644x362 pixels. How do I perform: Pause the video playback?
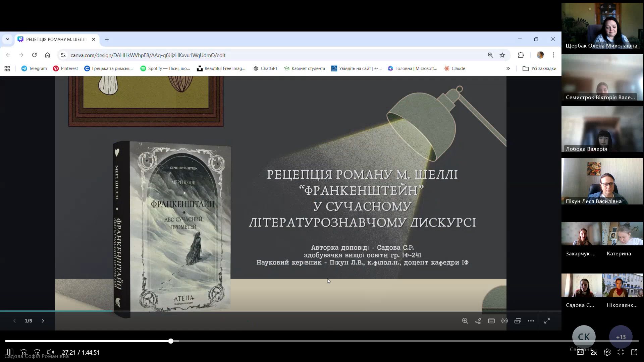coord(10,352)
